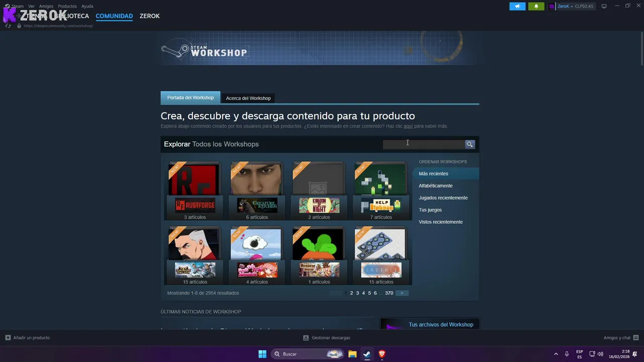Click the Help Bipboop logo

click(x=381, y=205)
